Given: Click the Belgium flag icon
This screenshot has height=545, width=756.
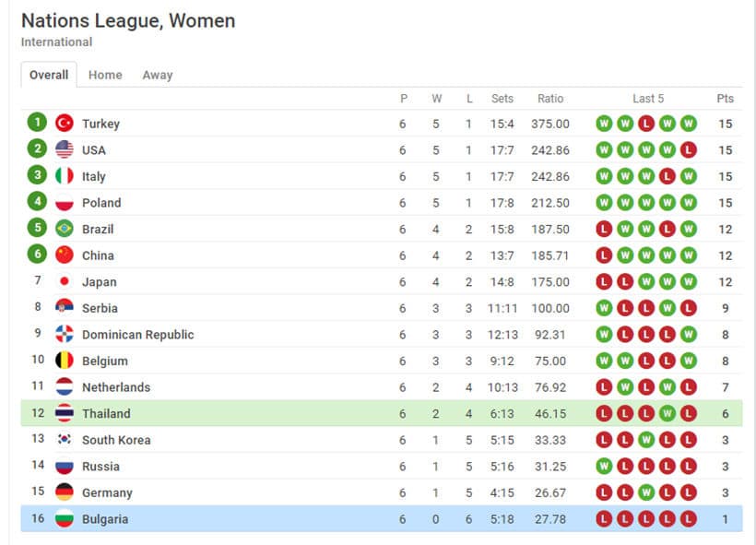Looking at the screenshot, I should coord(65,361).
